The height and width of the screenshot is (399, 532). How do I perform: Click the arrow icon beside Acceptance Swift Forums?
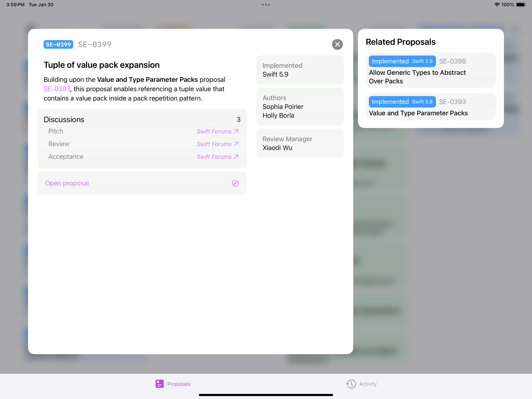point(236,156)
